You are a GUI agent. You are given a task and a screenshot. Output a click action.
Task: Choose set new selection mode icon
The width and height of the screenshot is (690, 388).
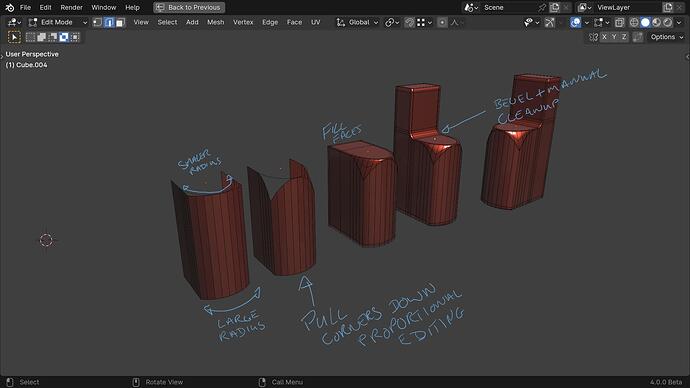click(x=30, y=37)
